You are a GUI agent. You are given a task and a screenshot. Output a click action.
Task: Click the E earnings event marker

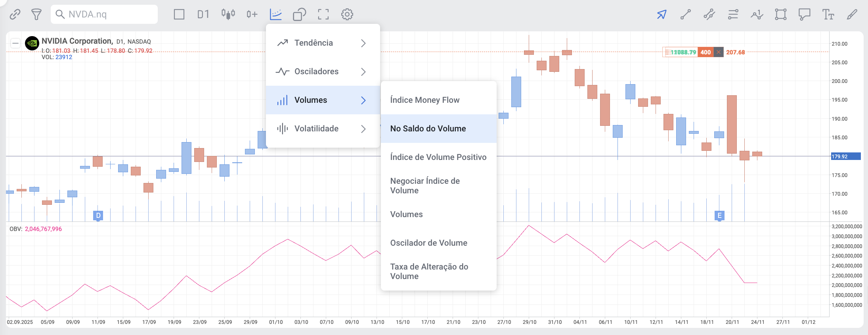pyautogui.click(x=719, y=216)
